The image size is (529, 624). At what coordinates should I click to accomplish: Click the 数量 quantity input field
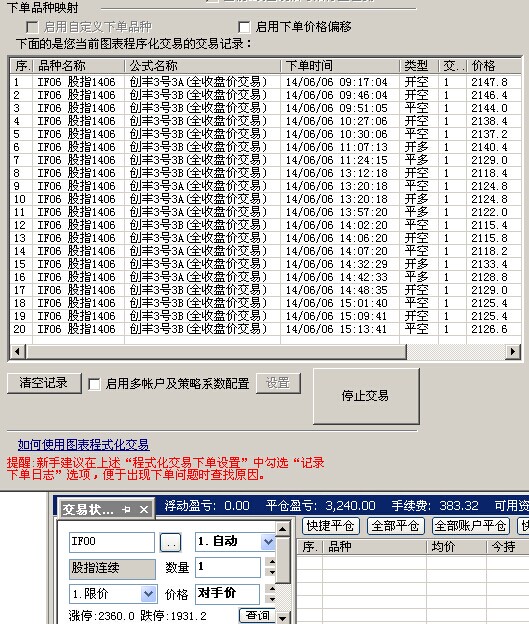tap(228, 567)
